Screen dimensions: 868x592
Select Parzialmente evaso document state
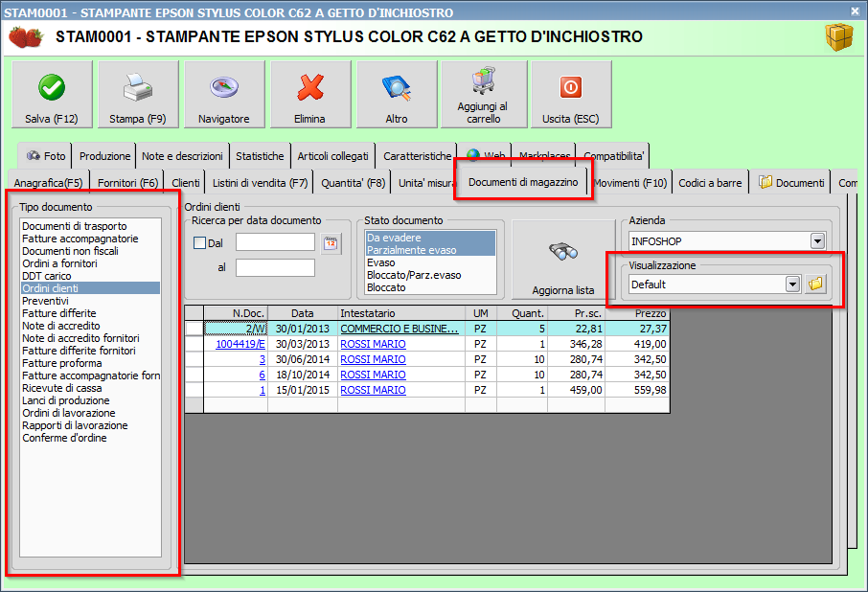tap(430, 250)
